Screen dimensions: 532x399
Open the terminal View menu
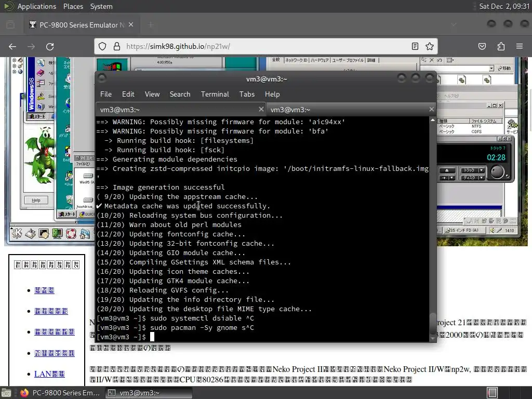coord(152,95)
